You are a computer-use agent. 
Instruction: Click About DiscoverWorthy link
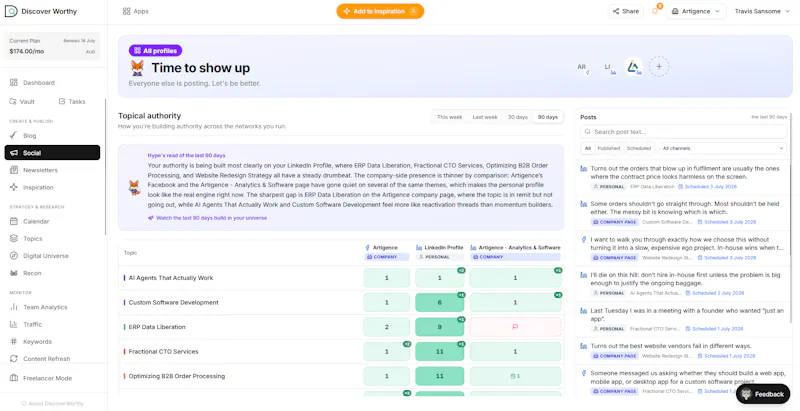52,403
